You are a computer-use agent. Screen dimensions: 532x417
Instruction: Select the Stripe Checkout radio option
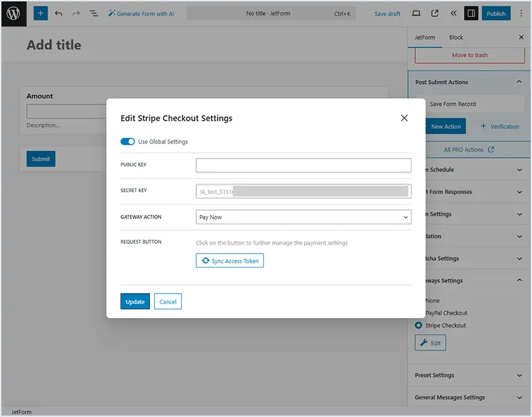tap(419, 325)
